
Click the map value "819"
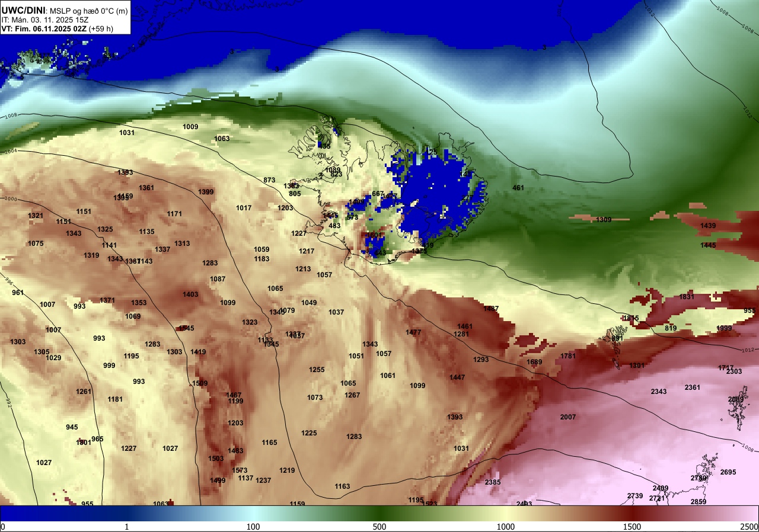tap(671, 328)
